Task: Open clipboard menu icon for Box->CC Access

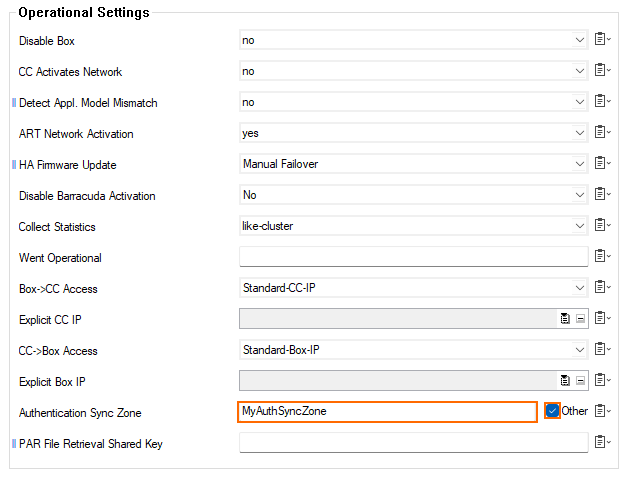Action: click(x=602, y=287)
